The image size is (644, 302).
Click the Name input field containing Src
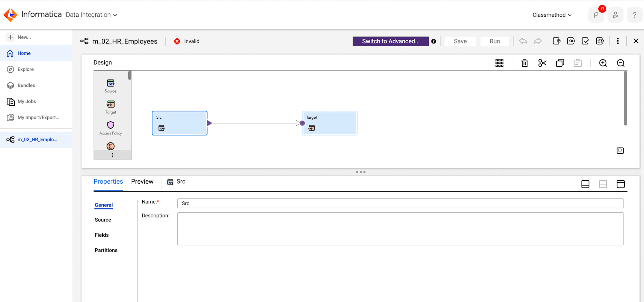[400, 203]
